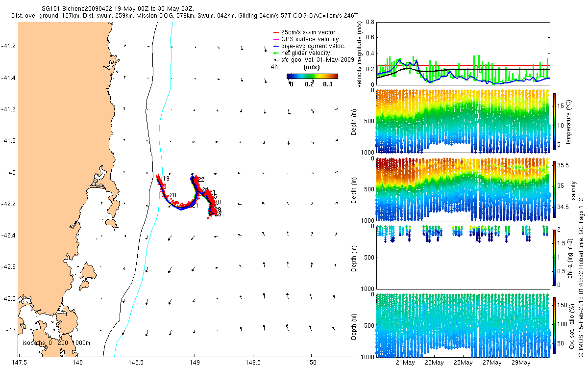Click the '4h' label under the legend
The image size is (588, 368).
tap(274, 66)
